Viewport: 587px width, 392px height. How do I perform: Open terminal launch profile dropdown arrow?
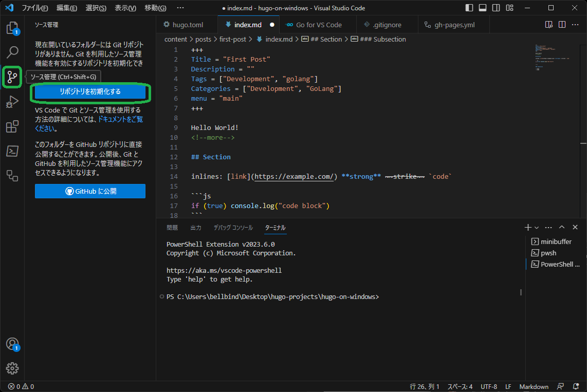(x=537, y=228)
